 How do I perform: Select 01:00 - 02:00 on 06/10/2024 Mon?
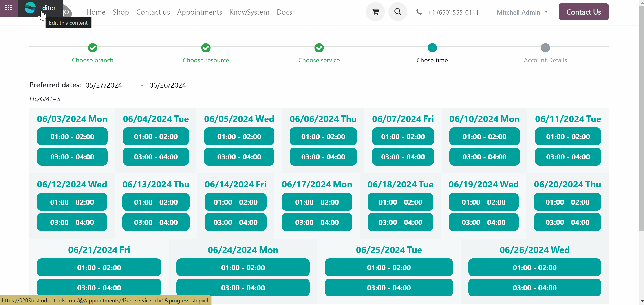tap(484, 137)
